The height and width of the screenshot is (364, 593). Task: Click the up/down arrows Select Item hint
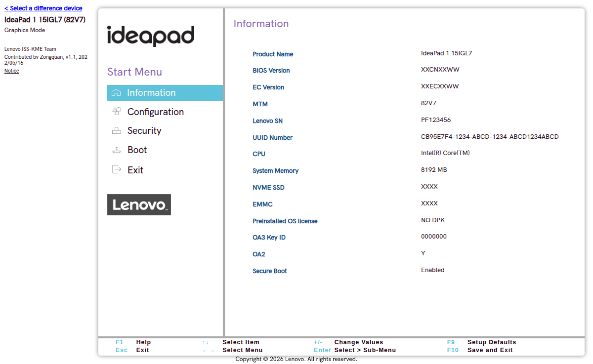(231, 342)
